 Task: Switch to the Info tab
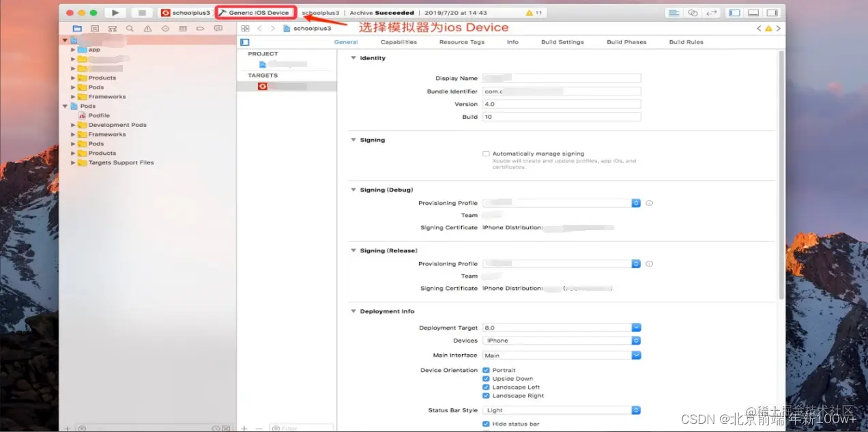coord(512,42)
